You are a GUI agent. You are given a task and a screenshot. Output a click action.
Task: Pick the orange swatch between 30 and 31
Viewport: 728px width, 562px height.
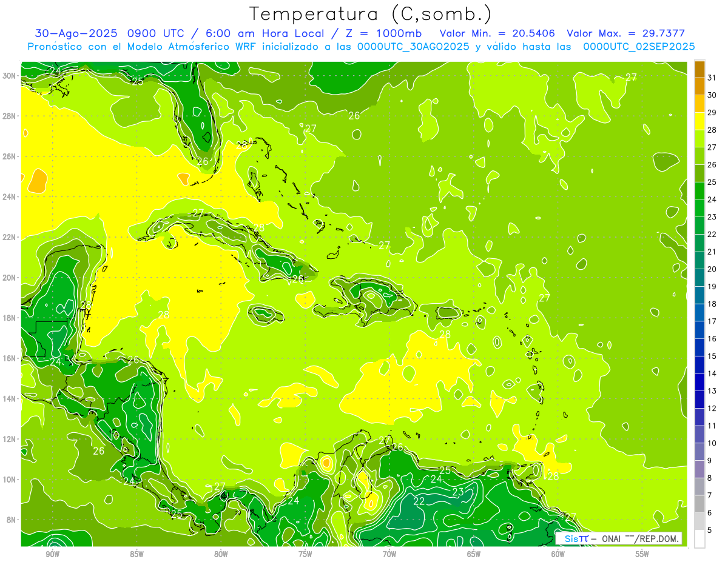[699, 86]
